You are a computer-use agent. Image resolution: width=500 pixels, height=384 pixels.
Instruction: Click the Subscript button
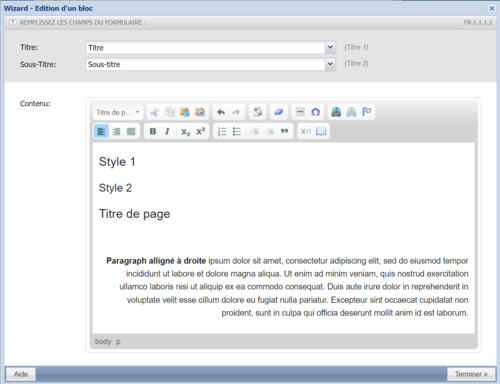(185, 132)
